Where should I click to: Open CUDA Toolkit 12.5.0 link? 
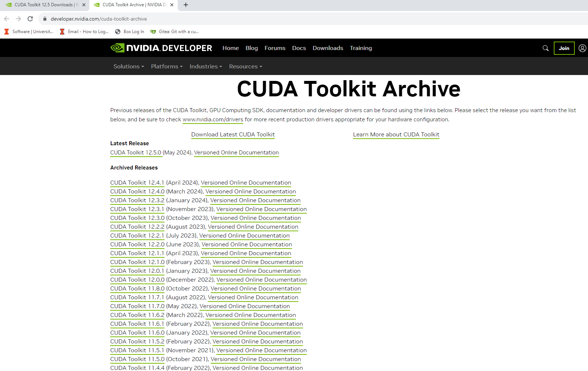coord(136,153)
